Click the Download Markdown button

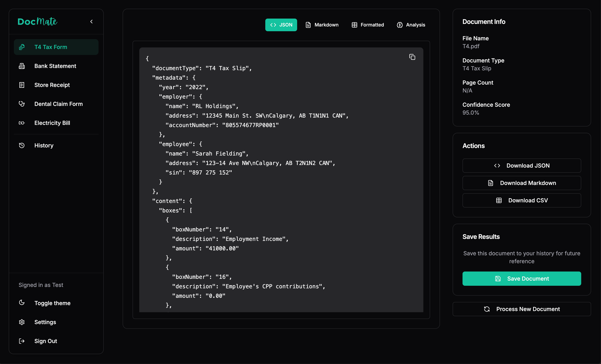[521, 183]
